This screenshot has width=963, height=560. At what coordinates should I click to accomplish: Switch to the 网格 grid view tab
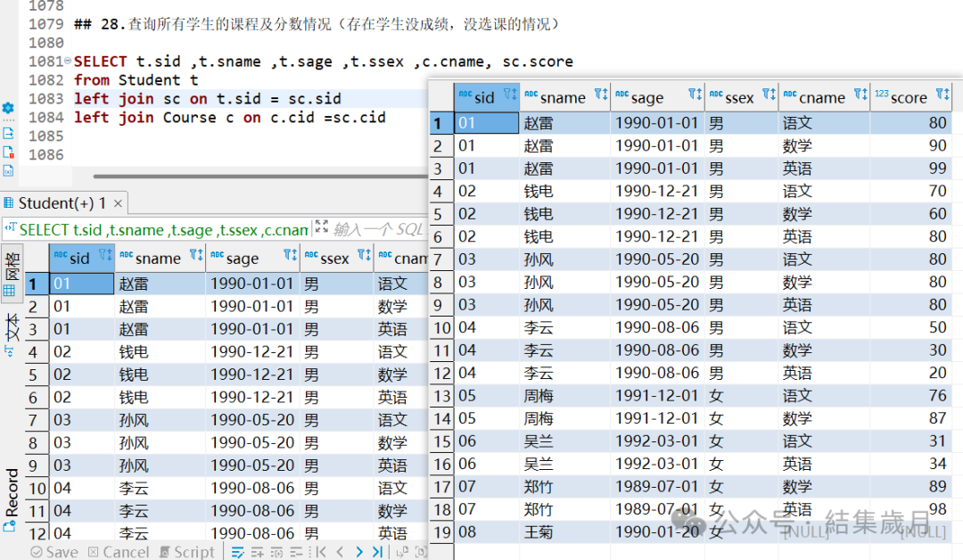pyautogui.click(x=11, y=273)
